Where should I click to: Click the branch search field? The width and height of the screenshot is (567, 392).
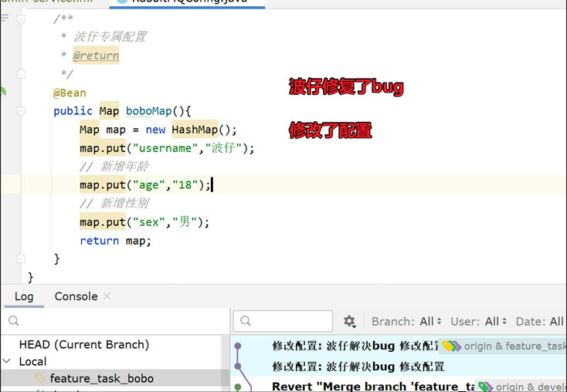point(115,321)
